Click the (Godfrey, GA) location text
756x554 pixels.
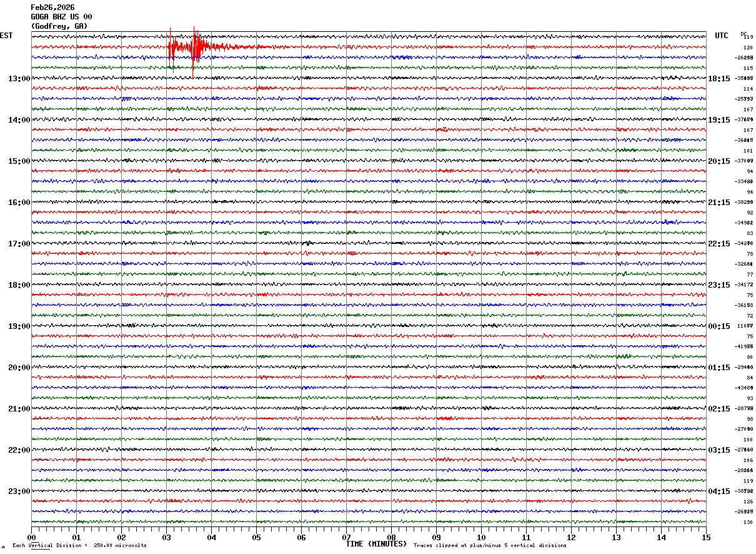pyautogui.click(x=59, y=26)
